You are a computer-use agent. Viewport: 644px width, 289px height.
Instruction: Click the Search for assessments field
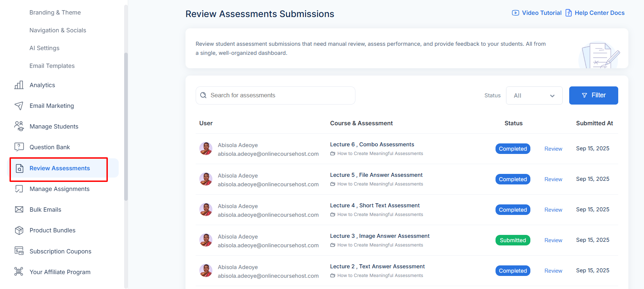(275, 95)
